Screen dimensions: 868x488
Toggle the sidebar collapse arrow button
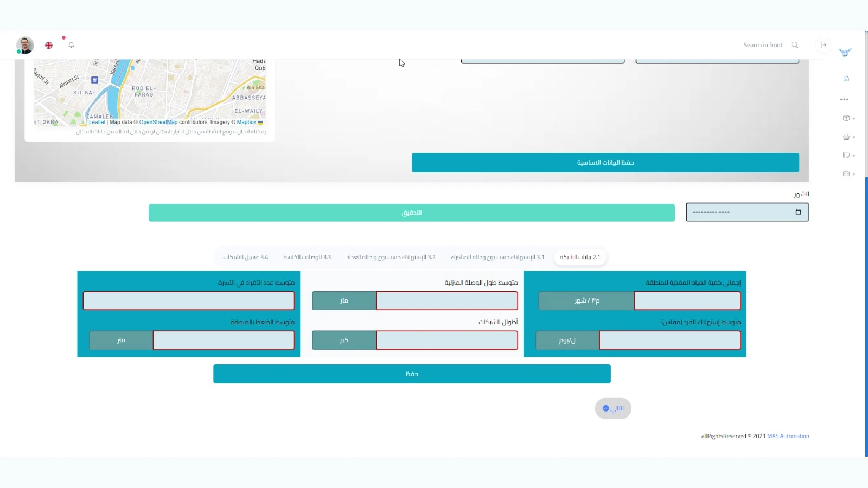[x=824, y=45]
